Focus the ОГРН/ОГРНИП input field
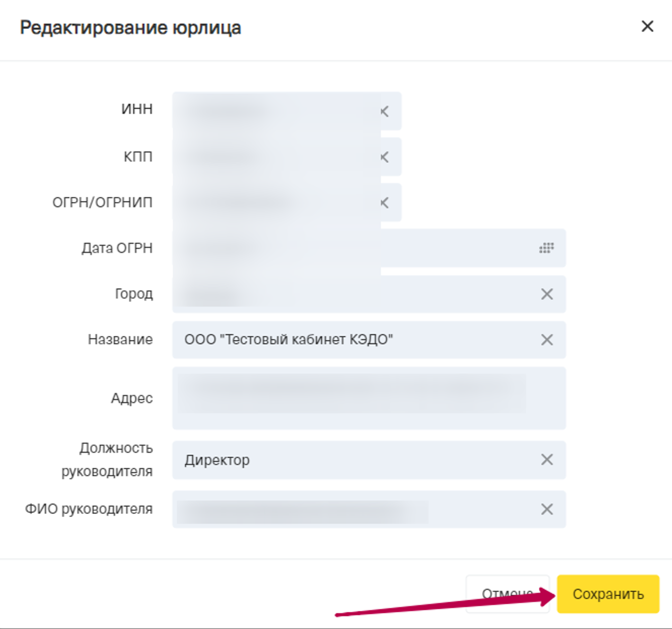Image resolution: width=672 pixels, height=629 pixels. [x=275, y=203]
